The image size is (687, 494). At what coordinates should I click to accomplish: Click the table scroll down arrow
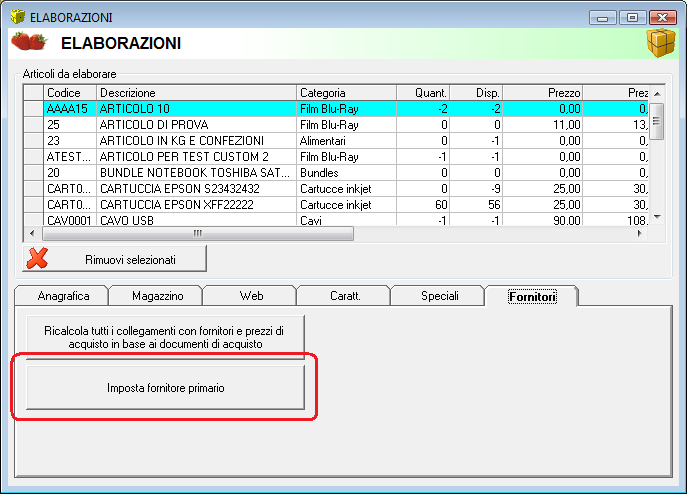coord(657,217)
